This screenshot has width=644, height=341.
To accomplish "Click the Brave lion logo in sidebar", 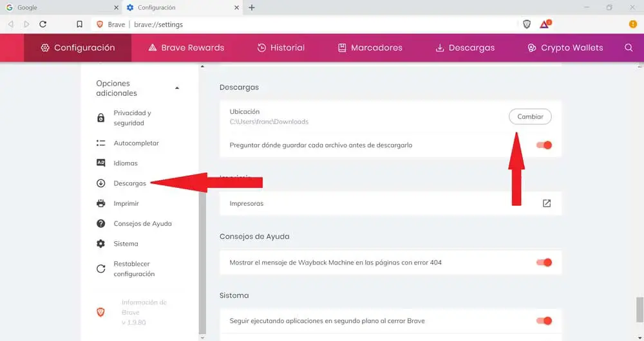I will pos(100,312).
